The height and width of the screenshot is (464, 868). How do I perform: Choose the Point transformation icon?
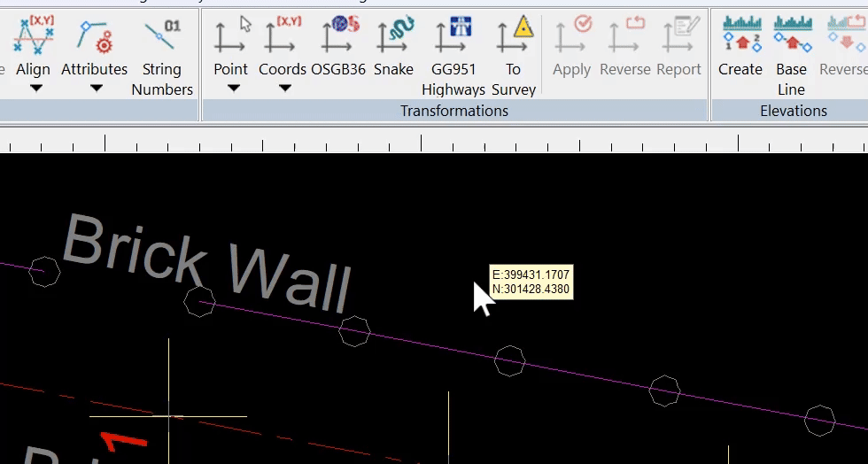pos(230,37)
